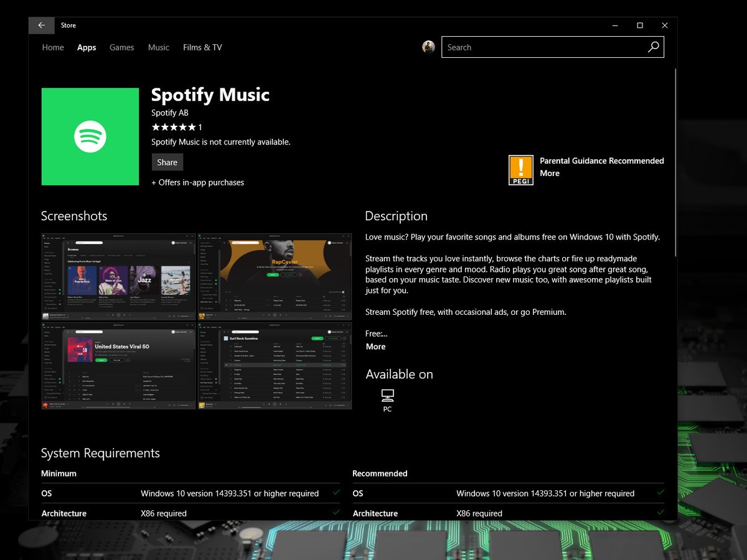Click the Description heading
747x560 pixels.
pyautogui.click(x=396, y=216)
